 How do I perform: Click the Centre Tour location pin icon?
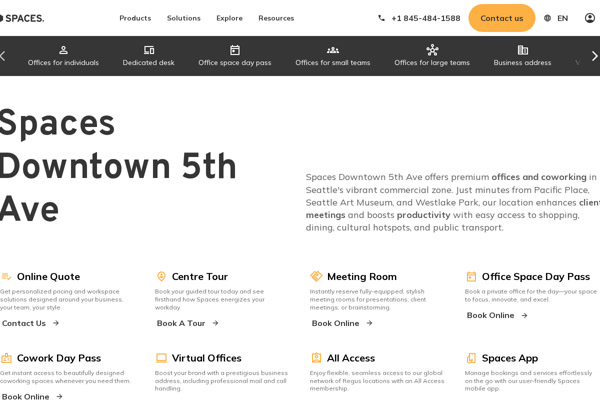pyautogui.click(x=161, y=277)
